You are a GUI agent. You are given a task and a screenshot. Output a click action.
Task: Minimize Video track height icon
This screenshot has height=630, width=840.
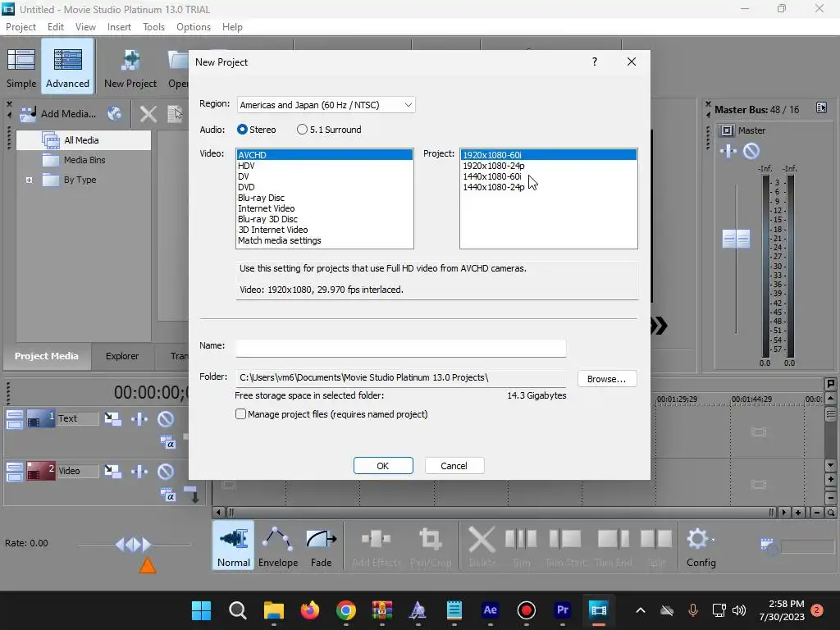click(15, 472)
